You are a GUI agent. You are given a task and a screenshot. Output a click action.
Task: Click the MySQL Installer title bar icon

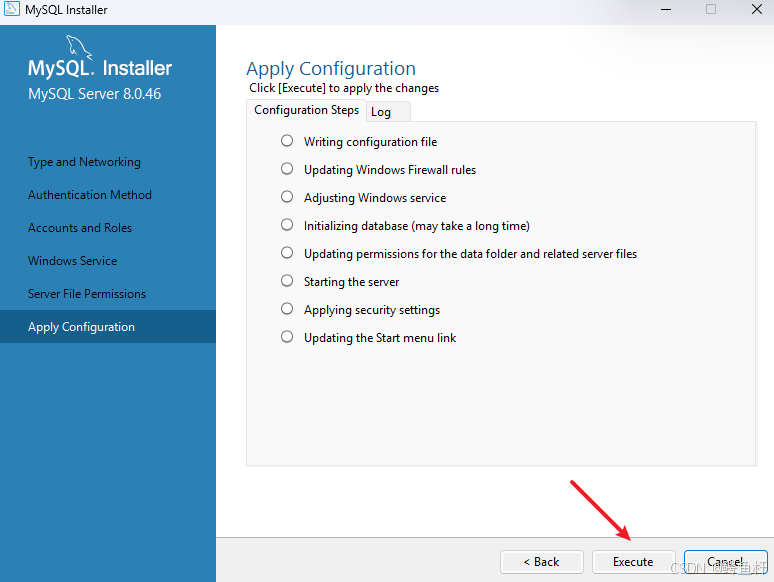(x=12, y=9)
